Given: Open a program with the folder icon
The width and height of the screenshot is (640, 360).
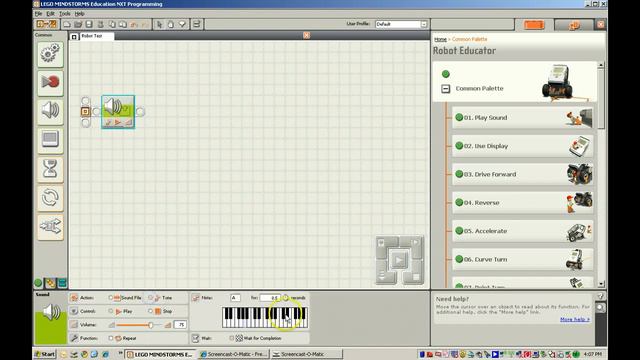Looking at the screenshot, I should [x=78, y=24].
